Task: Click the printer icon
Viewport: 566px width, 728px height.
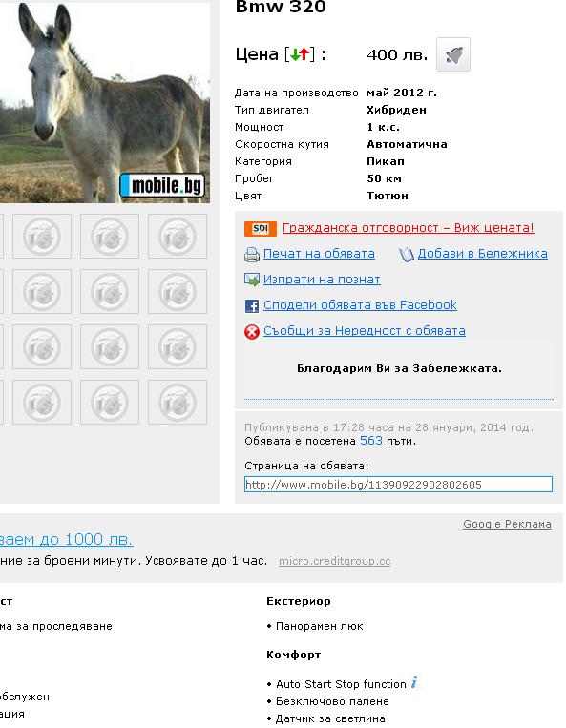Action: pyautogui.click(x=252, y=255)
